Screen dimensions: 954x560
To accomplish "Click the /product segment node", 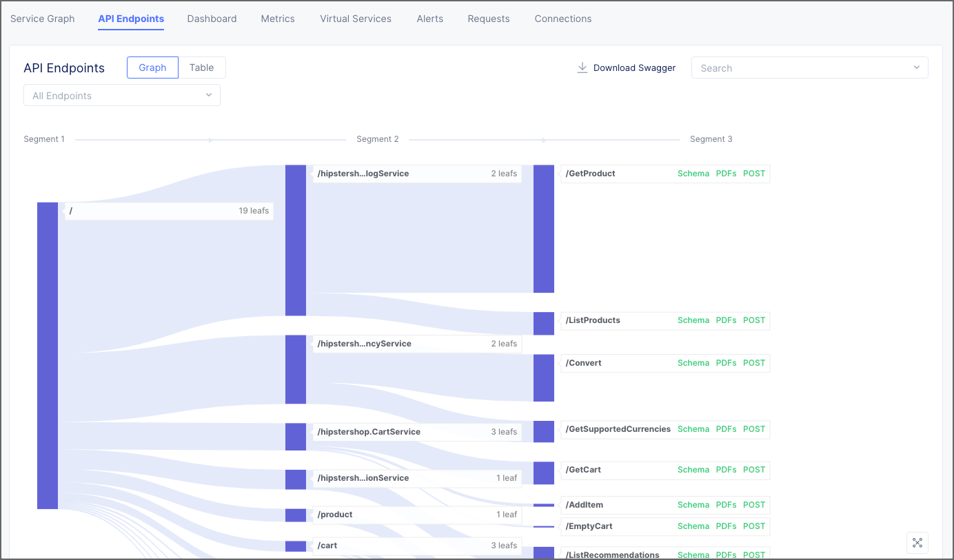I will click(335, 515).
